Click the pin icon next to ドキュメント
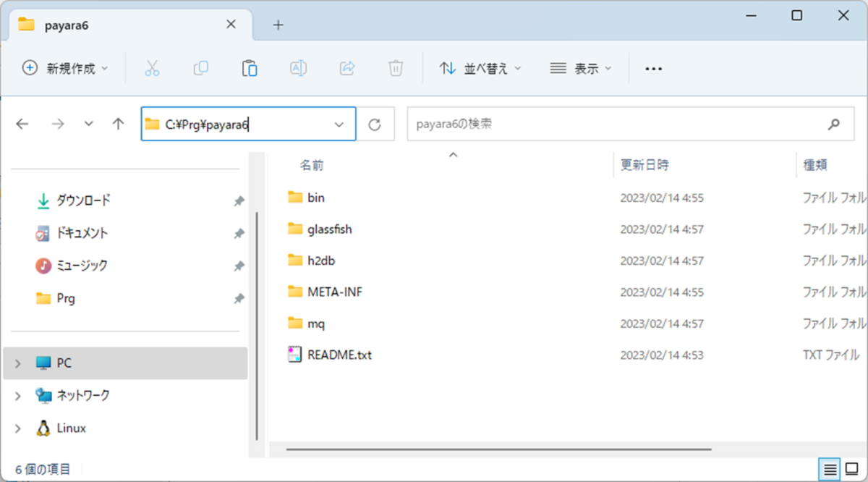Screen dimensions: 868x482 [239, 234]
